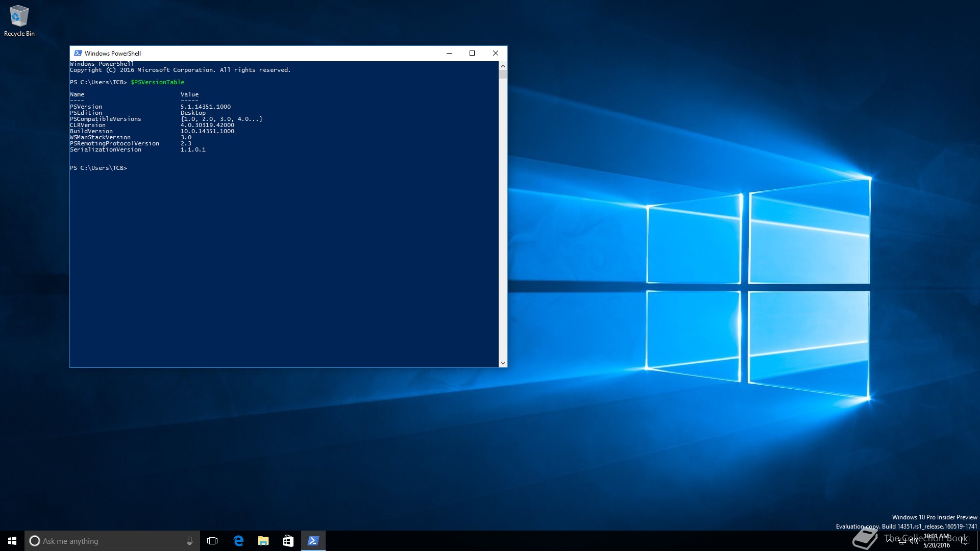Click the value {1.0, 2.0, 3.0, 4.0...}

coord(222,119)
